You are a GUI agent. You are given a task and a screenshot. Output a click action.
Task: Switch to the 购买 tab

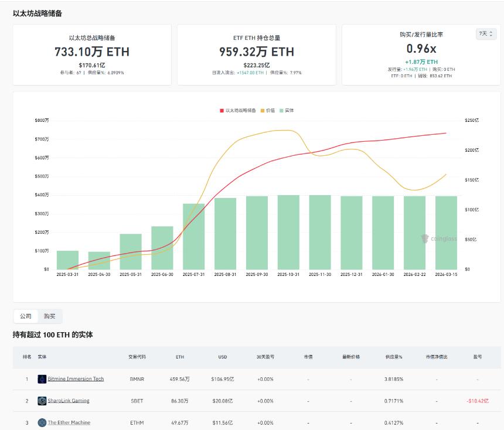click(49, 316)
